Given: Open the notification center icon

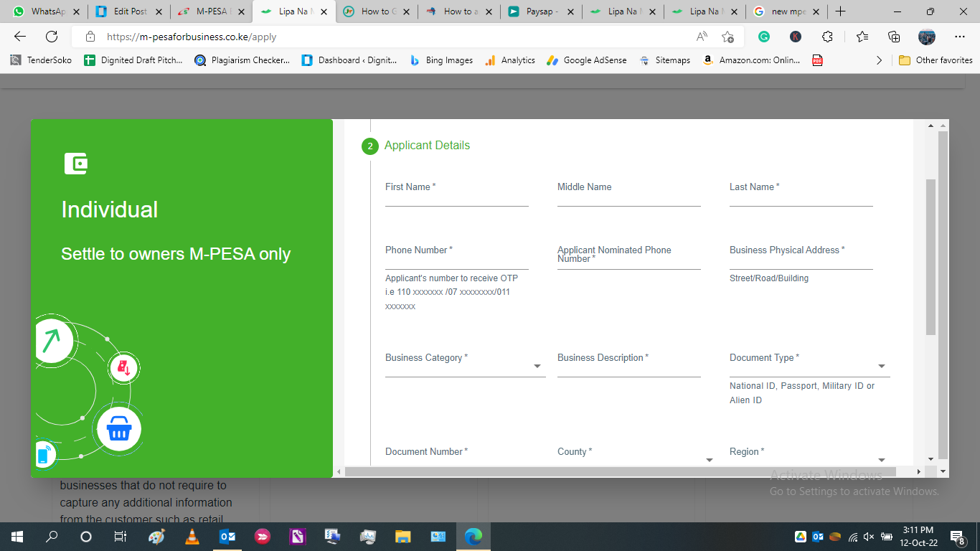Looking at the screenshot, I should (x=957, y=537).
